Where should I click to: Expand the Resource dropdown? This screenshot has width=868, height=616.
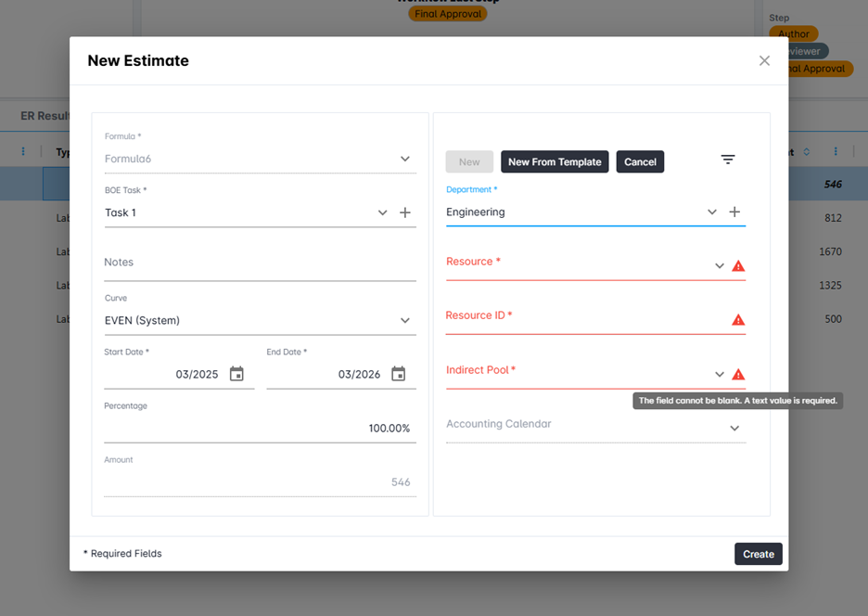point(719,266)
